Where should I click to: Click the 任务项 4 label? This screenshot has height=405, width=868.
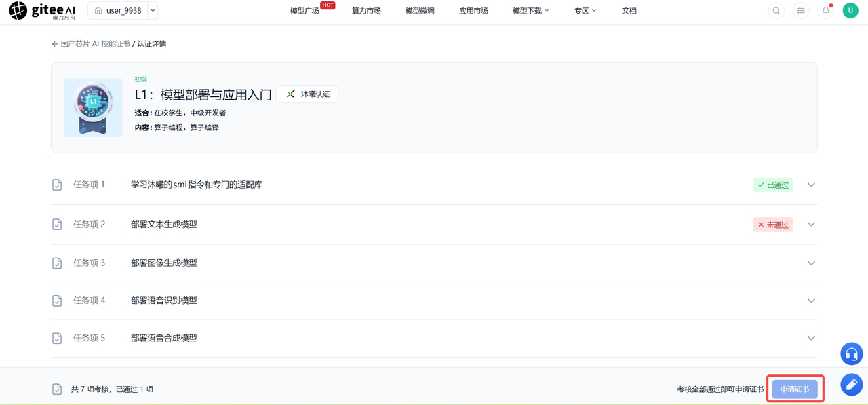[89, 300]
